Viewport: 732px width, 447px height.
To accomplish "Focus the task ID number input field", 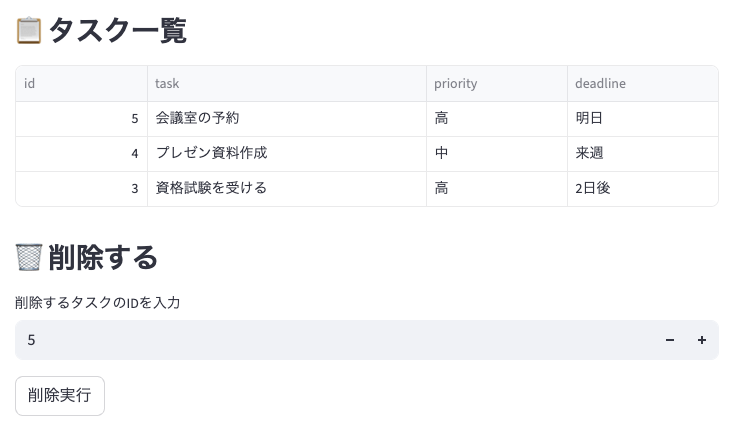I will [330, 340].
